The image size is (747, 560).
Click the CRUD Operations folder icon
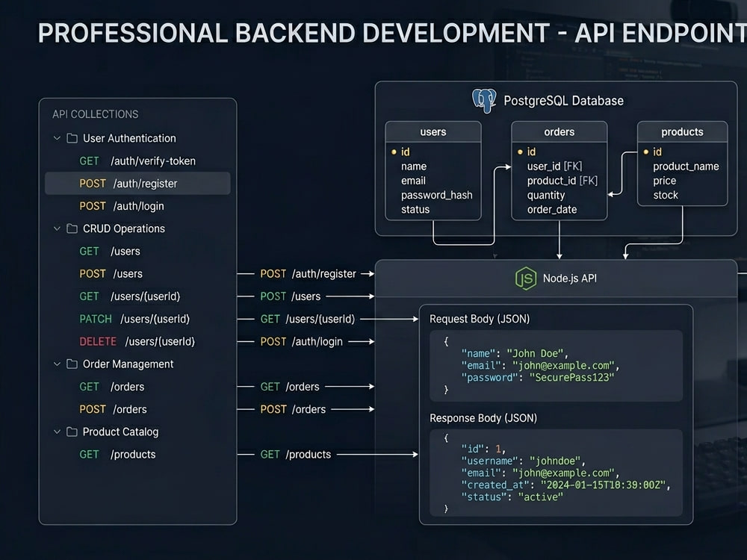click(72, 228)
